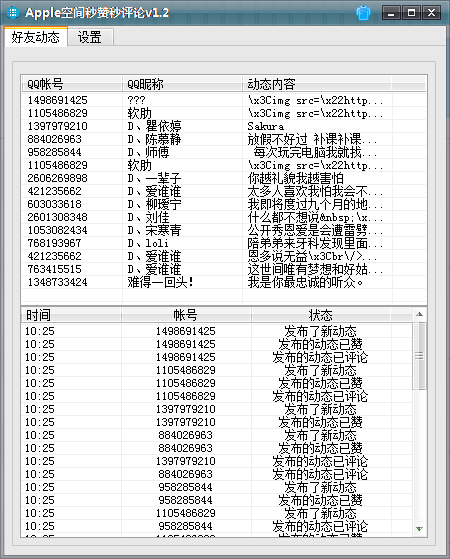Click the 时间 column header
450x559 pixels.
click(71, 315)
